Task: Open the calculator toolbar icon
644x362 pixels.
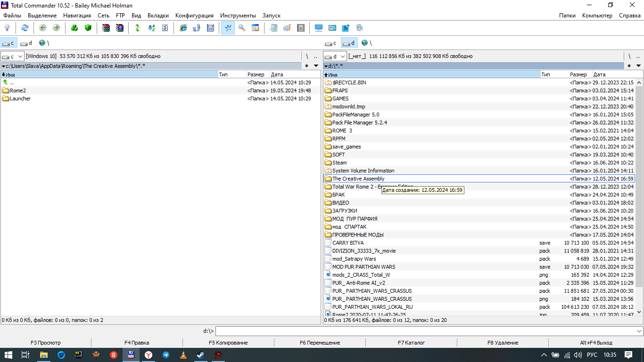Action: [301, 28]
